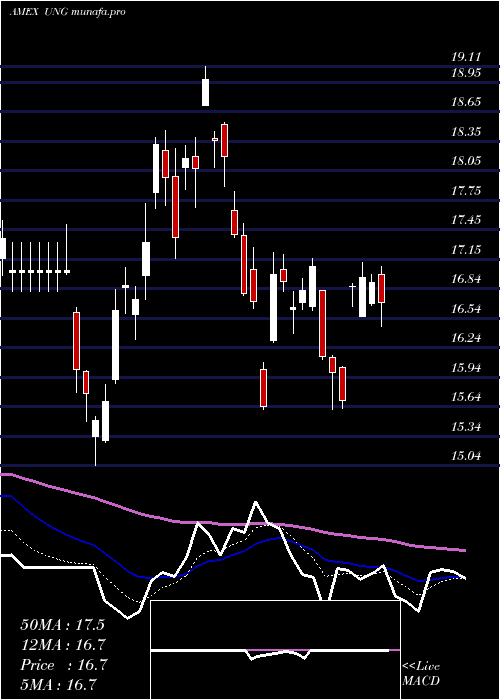The height and width of the screenshot is (700, 500).
Task: Click the 19.11 price axis label
Action: pos(466,57)
